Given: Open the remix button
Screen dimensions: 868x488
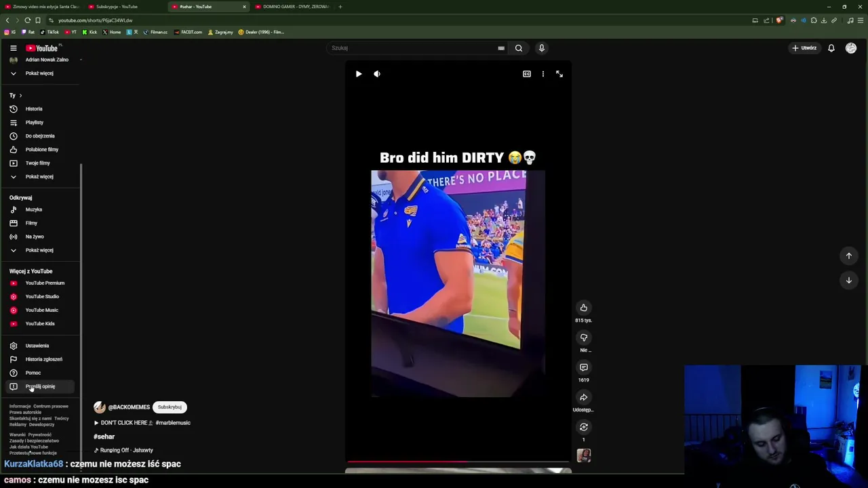Looking at the screenshot, I should point(584,427).
